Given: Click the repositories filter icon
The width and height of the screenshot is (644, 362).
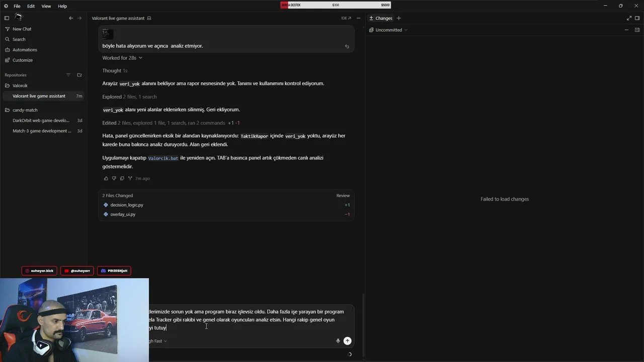Looking at the screenshot, I should point(68,75).
